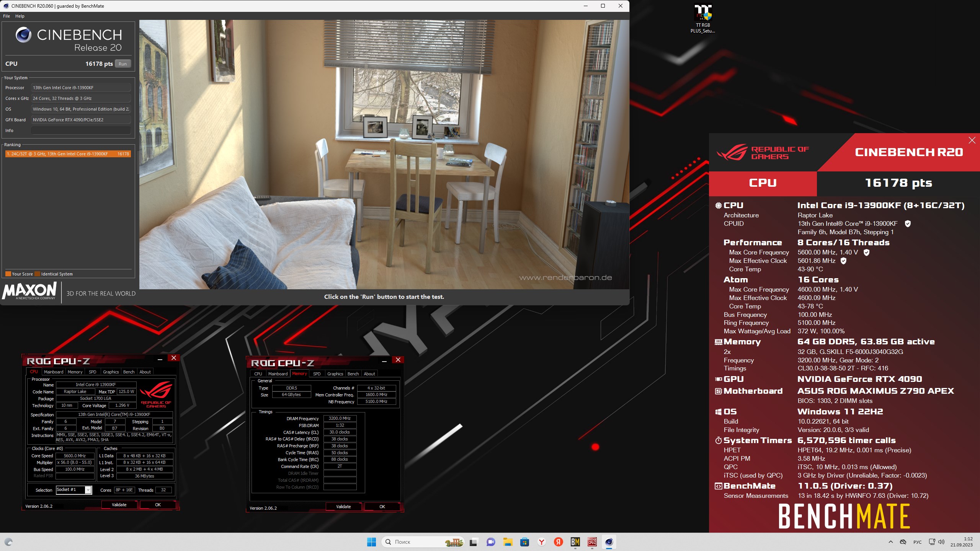Click the Cores x GHz field '24 Cores, 32 Threads @ 3 GHz'
The height and width of the screenshot is (551, 980).
coord(81,98)
